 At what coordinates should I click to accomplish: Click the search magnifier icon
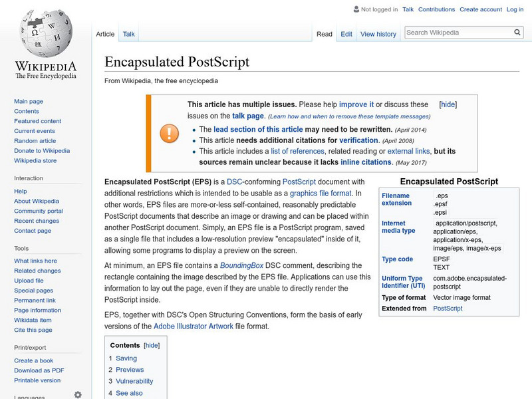(517, 32)
